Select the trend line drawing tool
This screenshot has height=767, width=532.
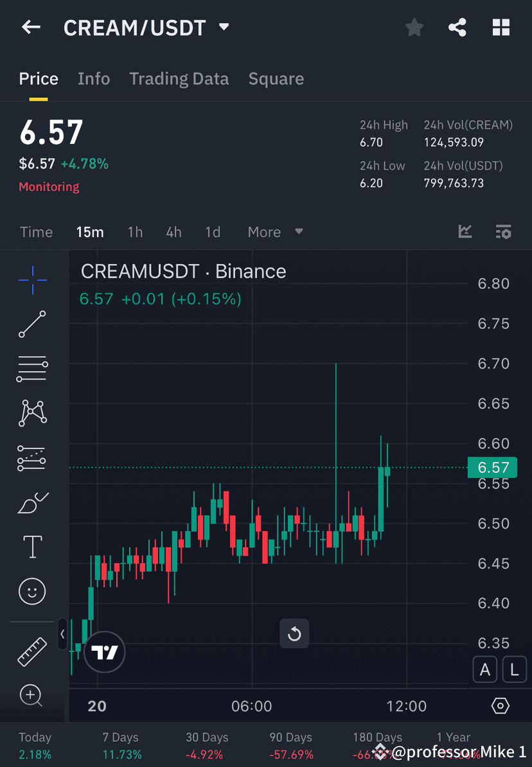pyautogui.click(x=32, y=324)
